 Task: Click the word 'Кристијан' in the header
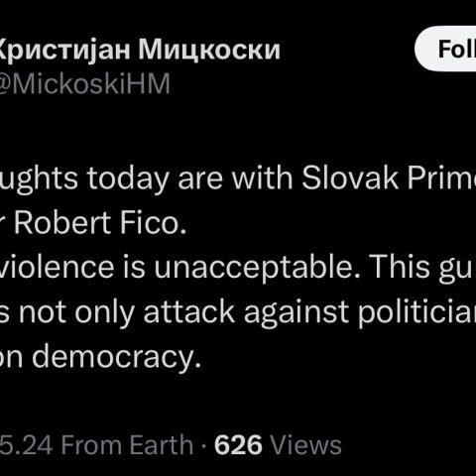(64, 50)
